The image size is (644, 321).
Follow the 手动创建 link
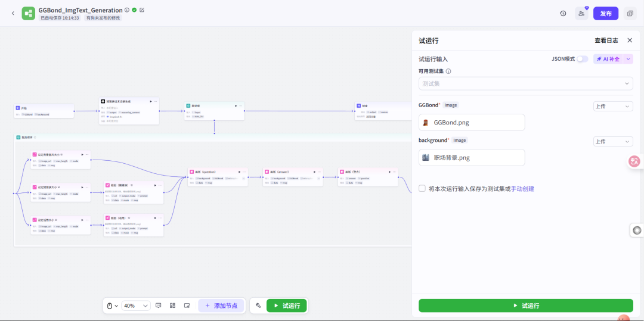[522, 189]
